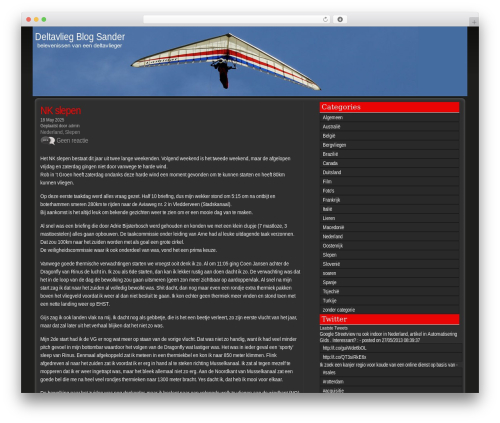
Task: Click the 'belevenissen van een deltavlieger' tagline
Action: [x=80, y=46]
